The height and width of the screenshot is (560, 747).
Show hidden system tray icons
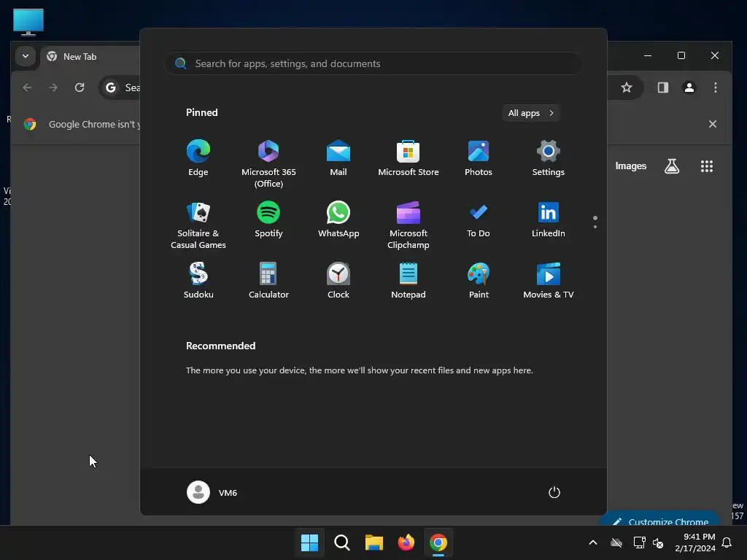pos(593,542)
